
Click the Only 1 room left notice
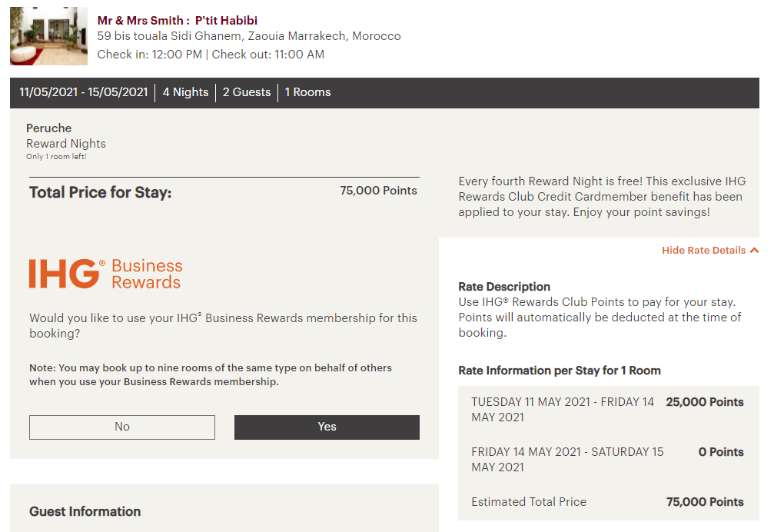point(56,157)
